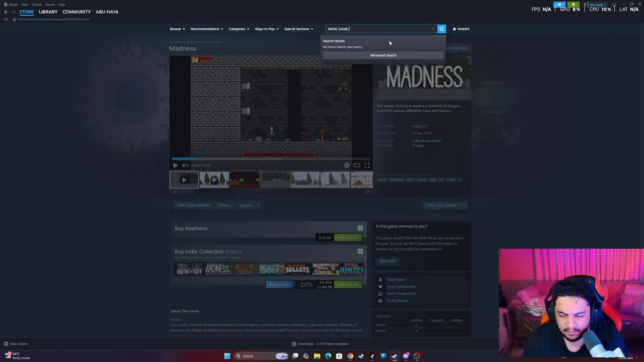This screenshot has width=644, height=362.
Task: Mute the trailer volume icon
Action: [x=185, y=165]
